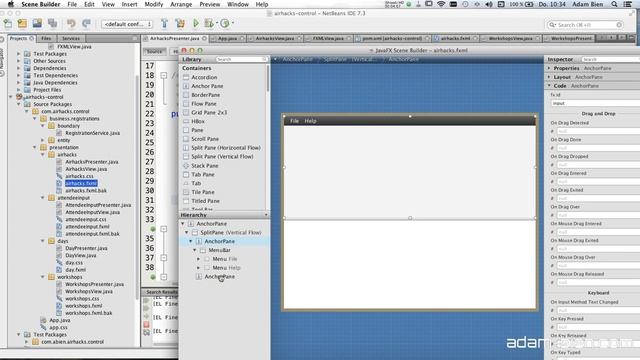Click the Help menu in design canvas
The width and height of the screenshot is (640, 360).
coord(310,121)
